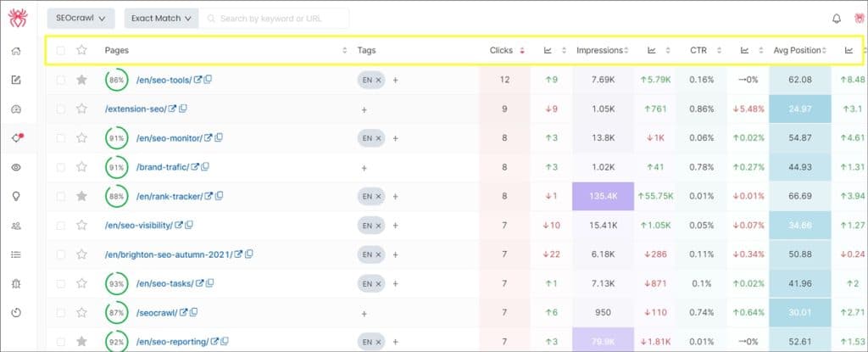Open the /en/rank-tracker/ page link
Viewport: 868px width, 352px height.
[170, 196]
